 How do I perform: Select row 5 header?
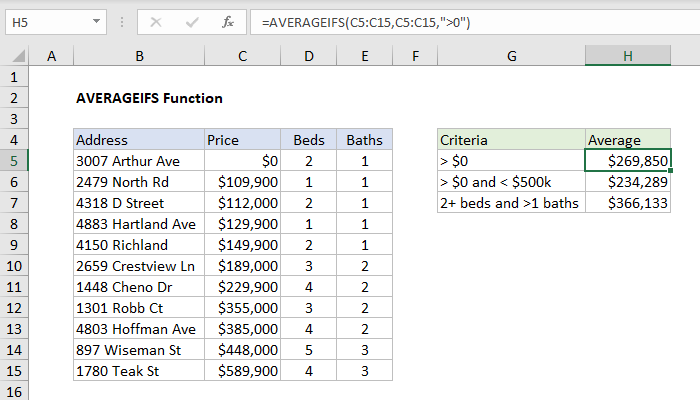tap(14, 161)
